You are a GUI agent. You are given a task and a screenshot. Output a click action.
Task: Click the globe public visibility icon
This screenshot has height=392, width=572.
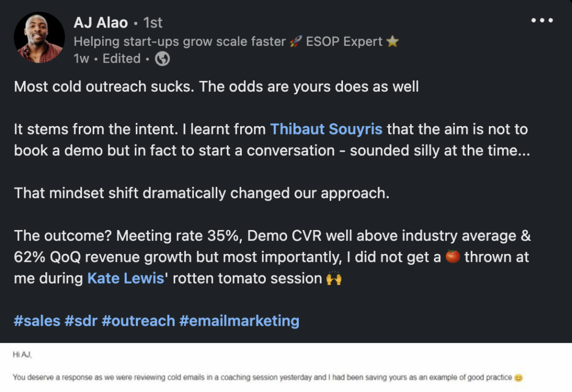(163, 58)
